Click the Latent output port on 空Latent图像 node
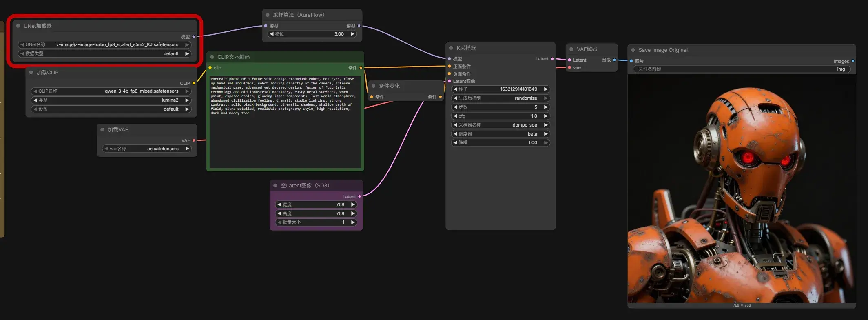The width and height of the screenshot is (868, 320). (x=359, y=197)
